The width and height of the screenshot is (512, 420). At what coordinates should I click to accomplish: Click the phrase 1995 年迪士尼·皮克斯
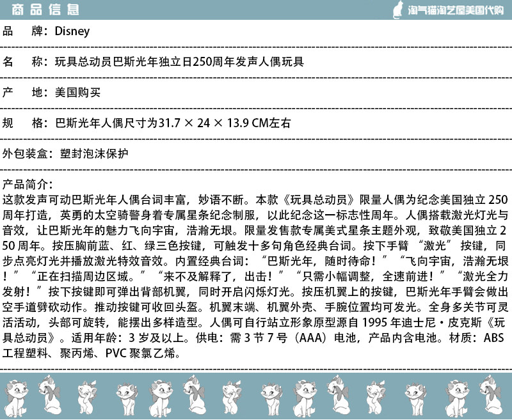pos(422,322)
